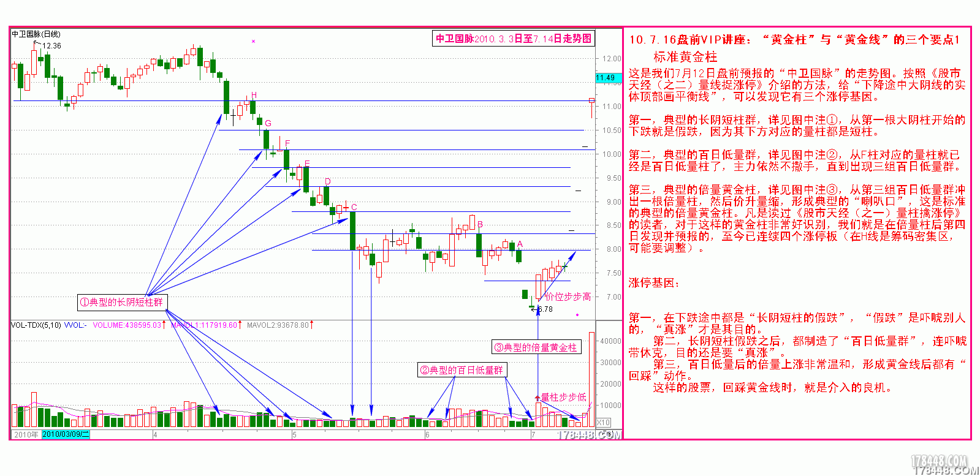Click the "30000" volume axis value
Image resolution: width=980 pixels, height=476 pixels.
[x=610, y=363]
